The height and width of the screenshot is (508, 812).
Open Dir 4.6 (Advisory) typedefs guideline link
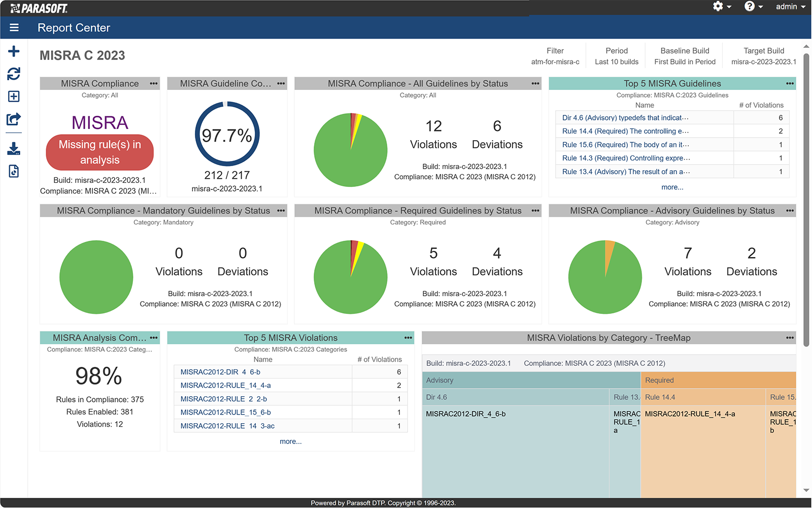[625, 118]
